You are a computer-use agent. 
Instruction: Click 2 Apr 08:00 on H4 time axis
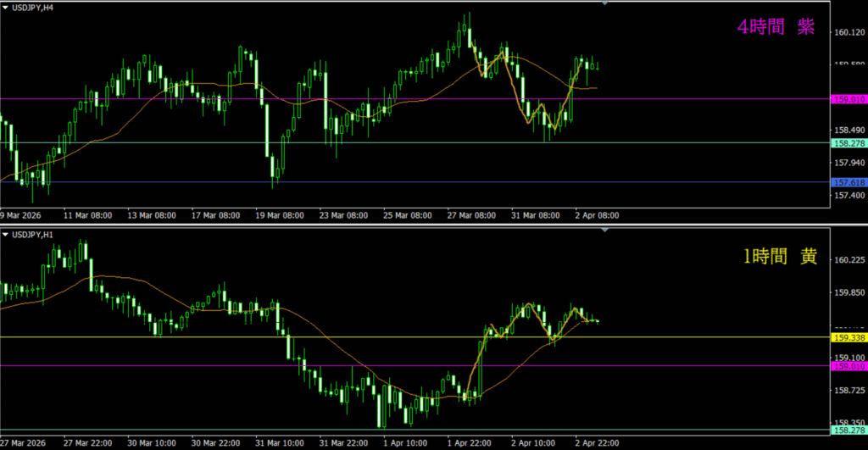coord(597,215)
